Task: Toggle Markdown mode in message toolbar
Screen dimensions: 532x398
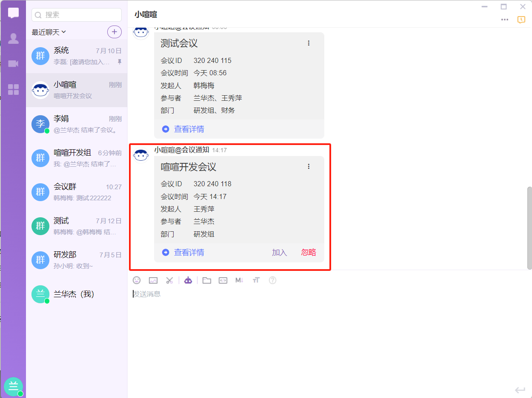Action: point(239,280)
